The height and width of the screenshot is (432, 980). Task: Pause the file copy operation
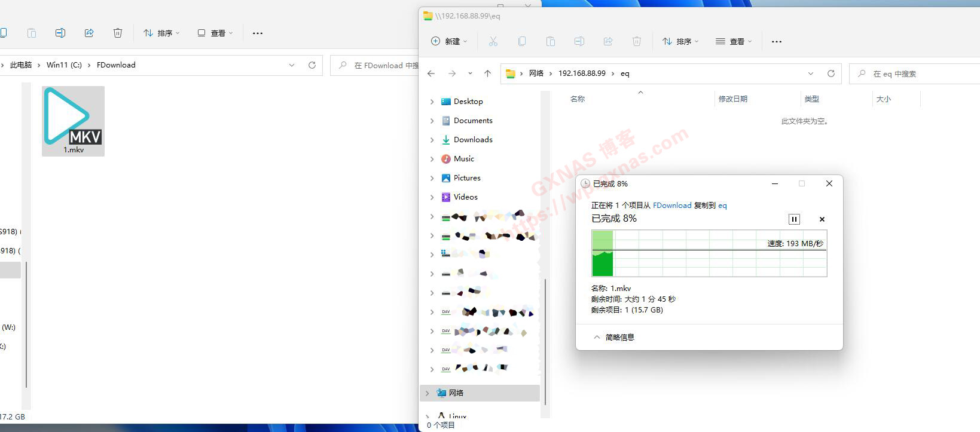point(794,219)
